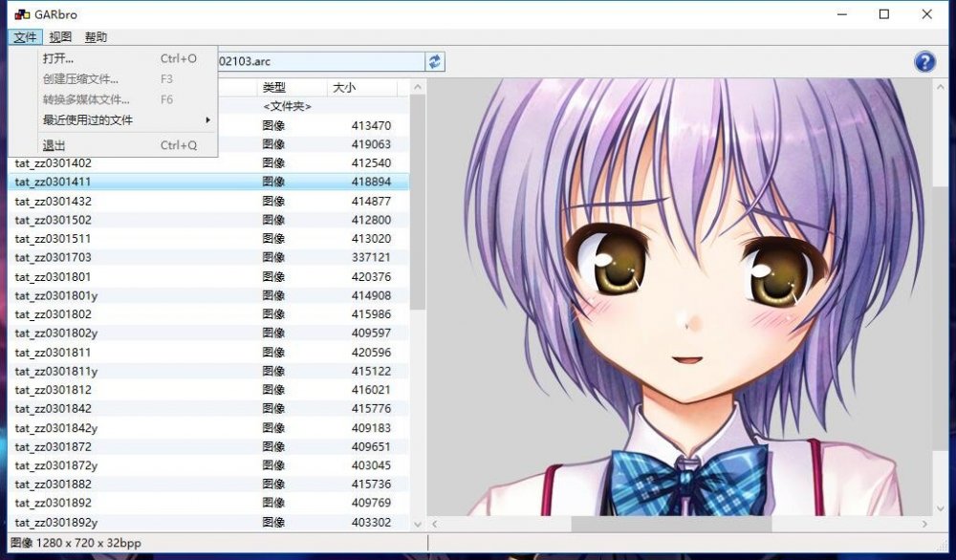
Task: Click size value 337121
Action: pyautogui.click(x=371, y=258)
